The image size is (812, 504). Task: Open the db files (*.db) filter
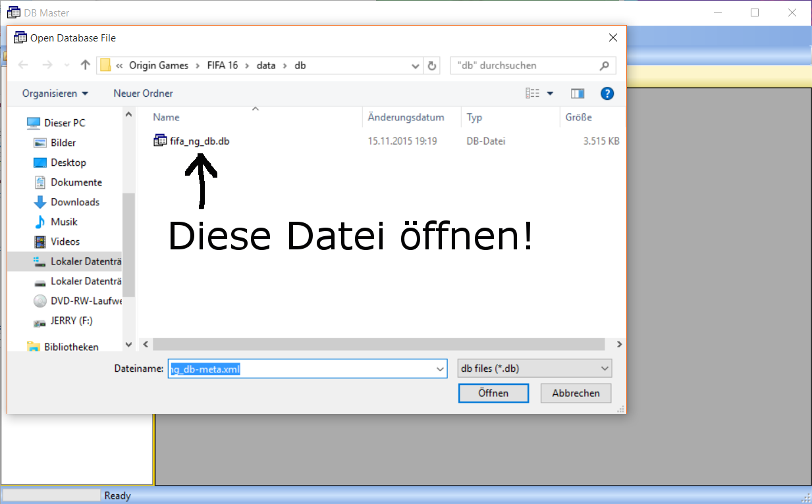[x=534, y=368]
